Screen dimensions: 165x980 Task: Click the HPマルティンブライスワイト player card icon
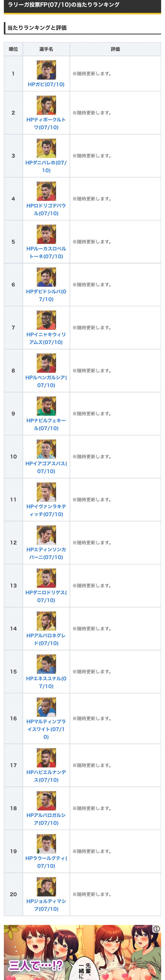click(x=46, y=707)
